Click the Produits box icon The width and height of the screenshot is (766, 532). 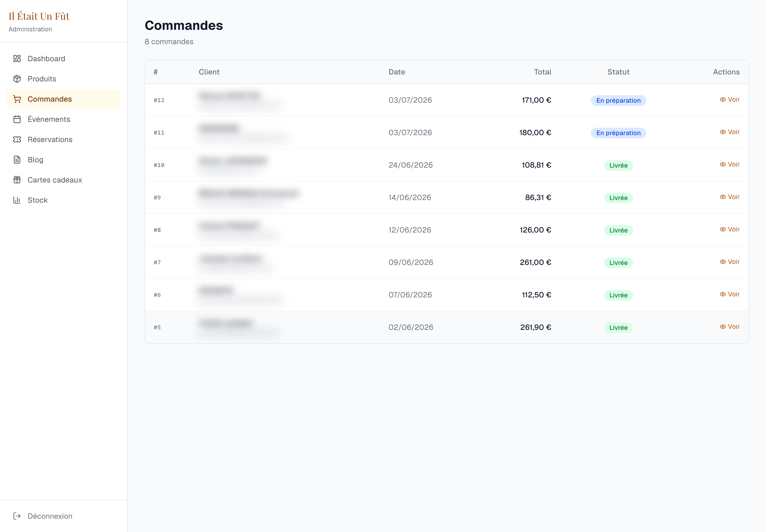tap(17, 79)
